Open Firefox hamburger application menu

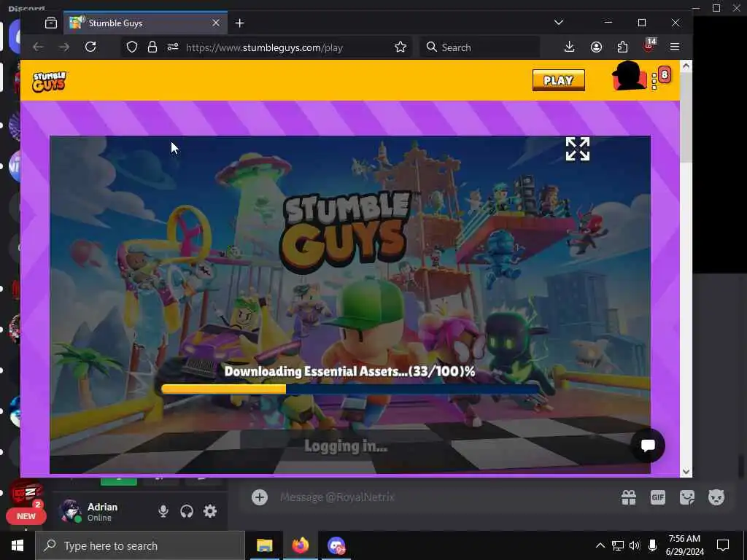[675, 47]
